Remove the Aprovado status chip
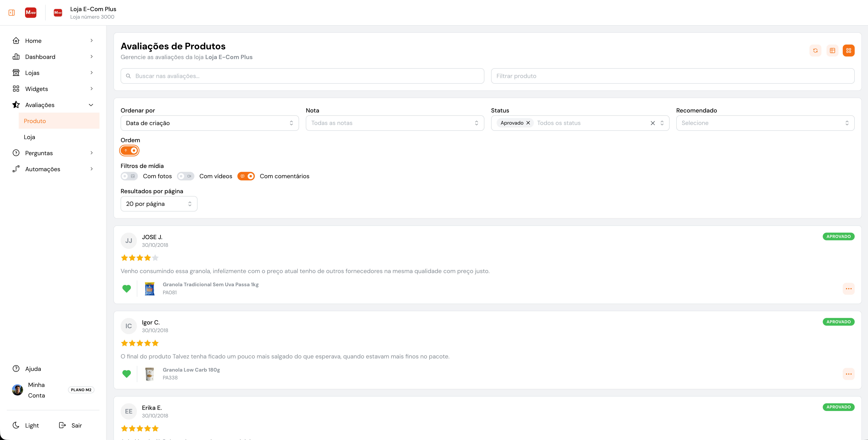The width and height of the screenshot is (868, 440). (x=528, y=123)
